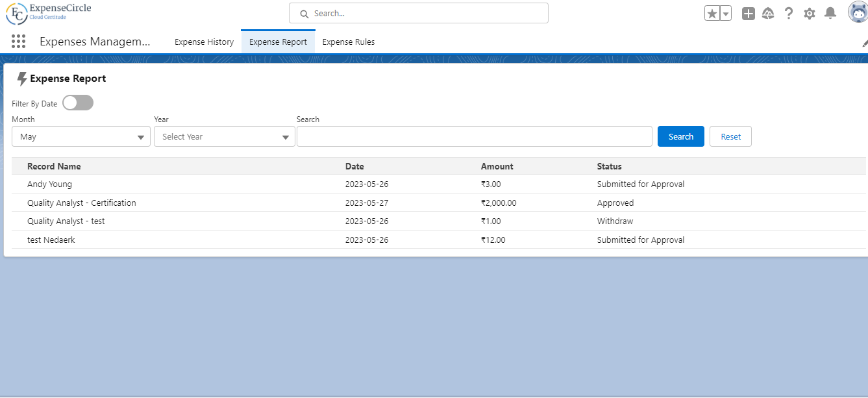The height and width of the screenshot is (398, 868).
Task: Open the App Launcher grid icon
Action: [x=18, y=42]
